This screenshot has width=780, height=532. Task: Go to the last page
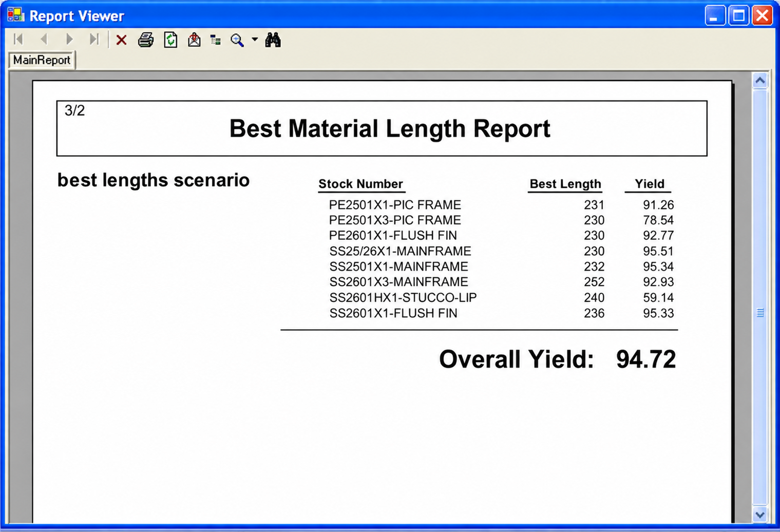tap(94, 40)
